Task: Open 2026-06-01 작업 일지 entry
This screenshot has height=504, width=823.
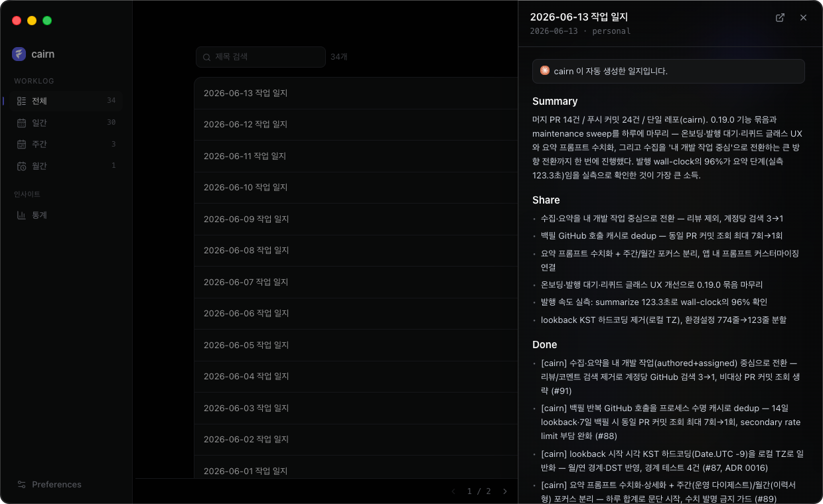Action: (356, 468)
